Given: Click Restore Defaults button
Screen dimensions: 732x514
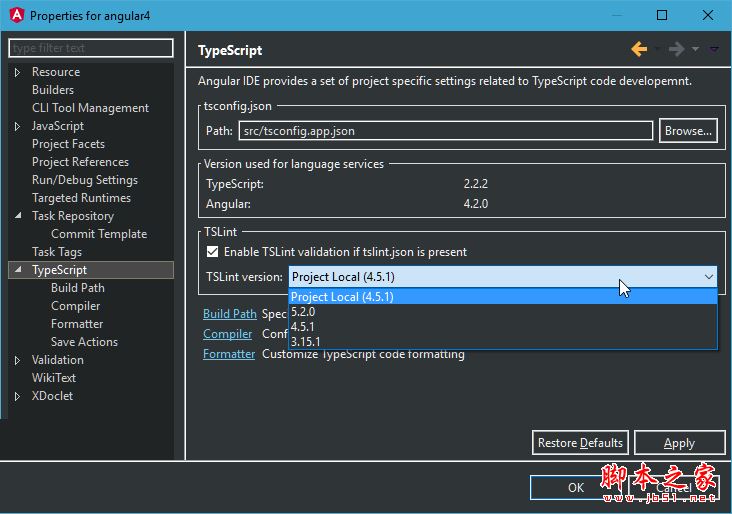Looking at the screenshot, I should [580, 443].
